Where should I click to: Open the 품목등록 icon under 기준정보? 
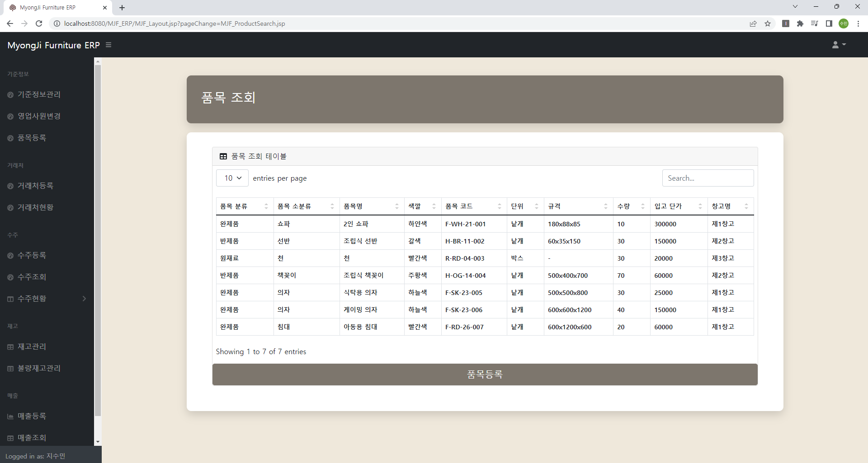10,138
